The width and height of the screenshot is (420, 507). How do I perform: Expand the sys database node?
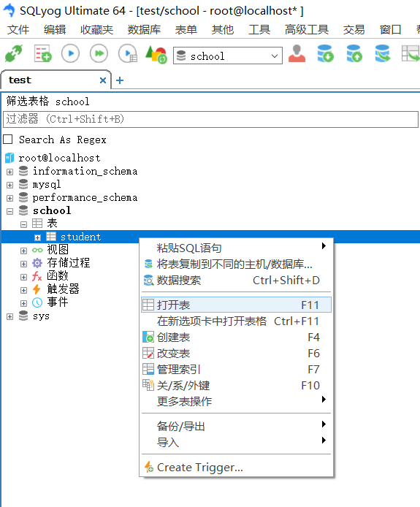point(9,316)
